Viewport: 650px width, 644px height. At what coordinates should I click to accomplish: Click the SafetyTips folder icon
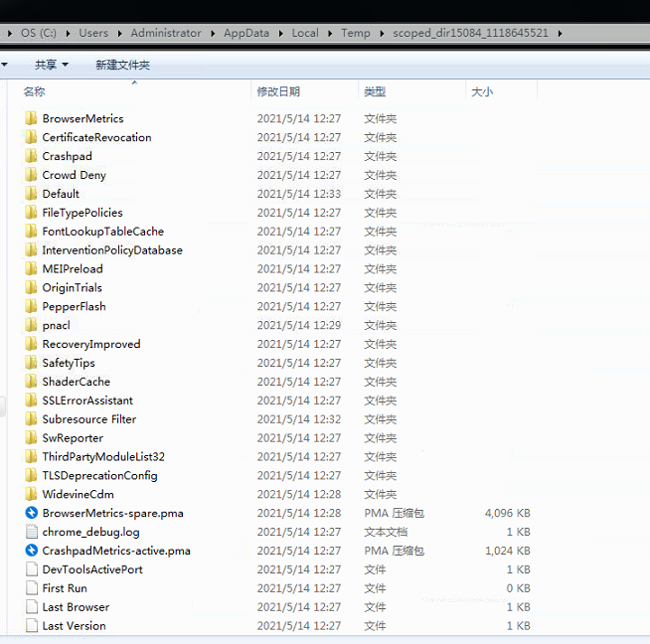(31, 363)
